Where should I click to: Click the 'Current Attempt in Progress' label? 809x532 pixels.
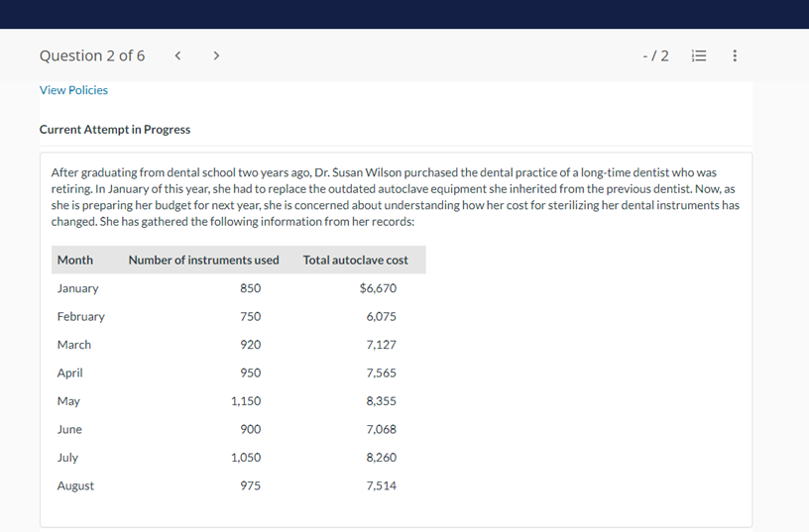click(115, 130)
